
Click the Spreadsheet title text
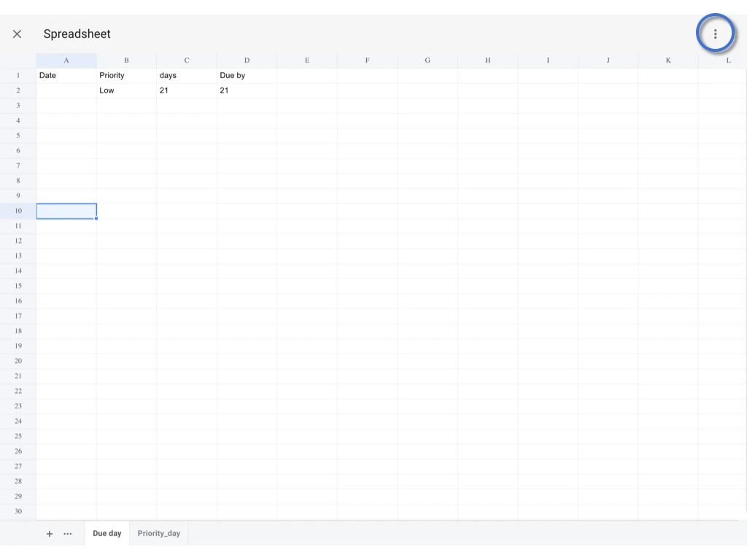tap(77, 34)
